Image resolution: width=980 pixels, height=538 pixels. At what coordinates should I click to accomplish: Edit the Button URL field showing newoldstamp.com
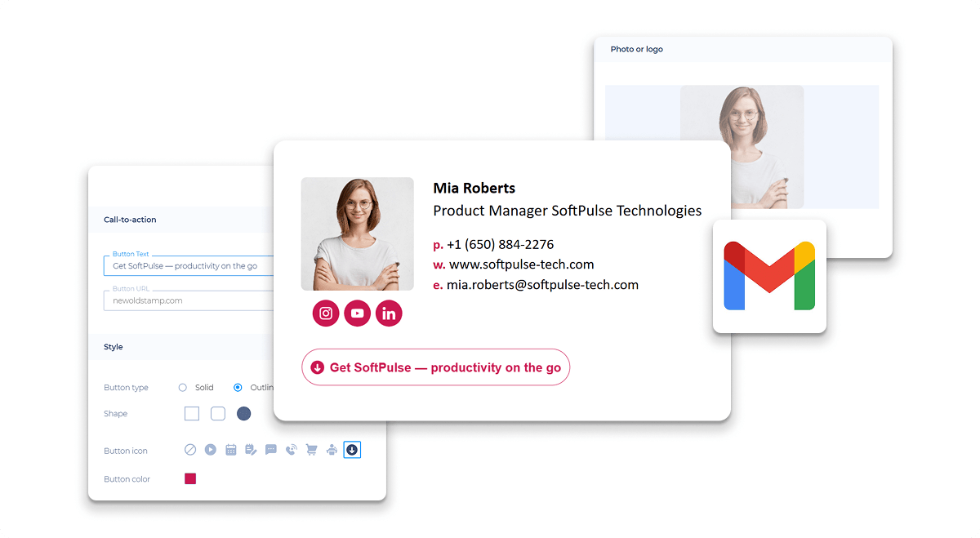pos(189,300)
